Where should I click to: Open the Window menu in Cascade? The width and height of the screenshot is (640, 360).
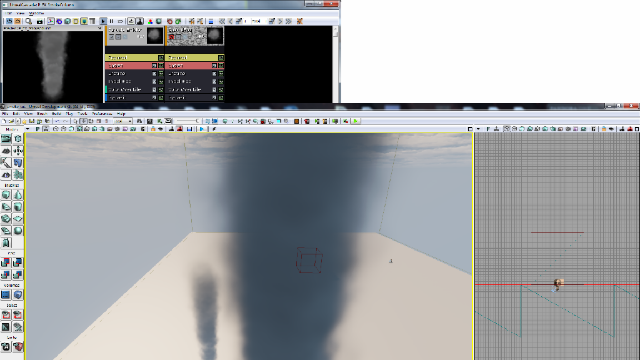coord(37,13)
